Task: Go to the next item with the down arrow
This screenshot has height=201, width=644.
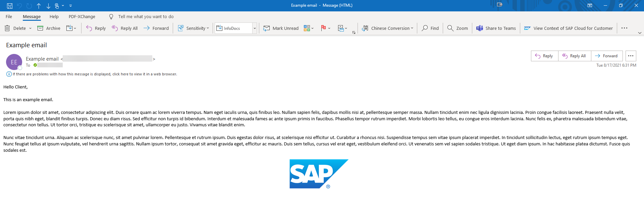Action: click(48, 6)
